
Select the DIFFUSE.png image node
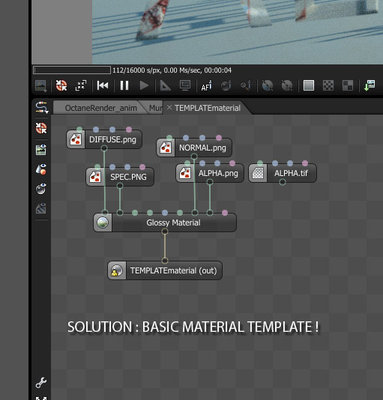pos(104,139)
